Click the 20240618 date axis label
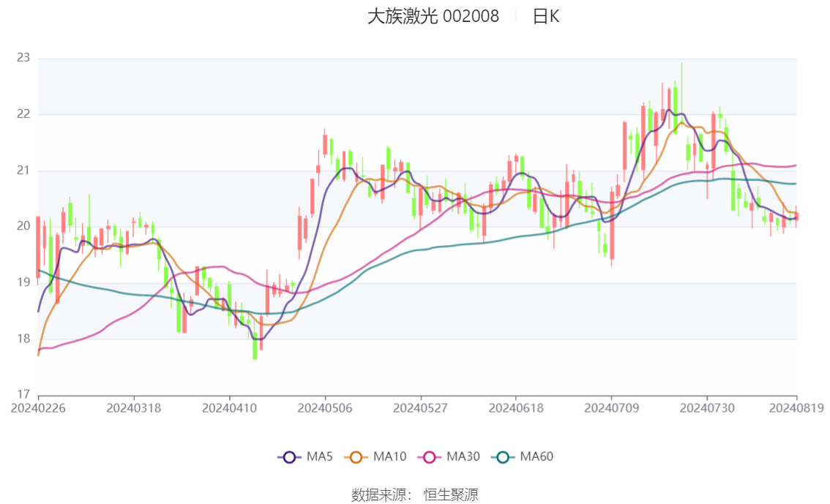The height and width of the screenshot is (504, 830). (x=516, y=408)
